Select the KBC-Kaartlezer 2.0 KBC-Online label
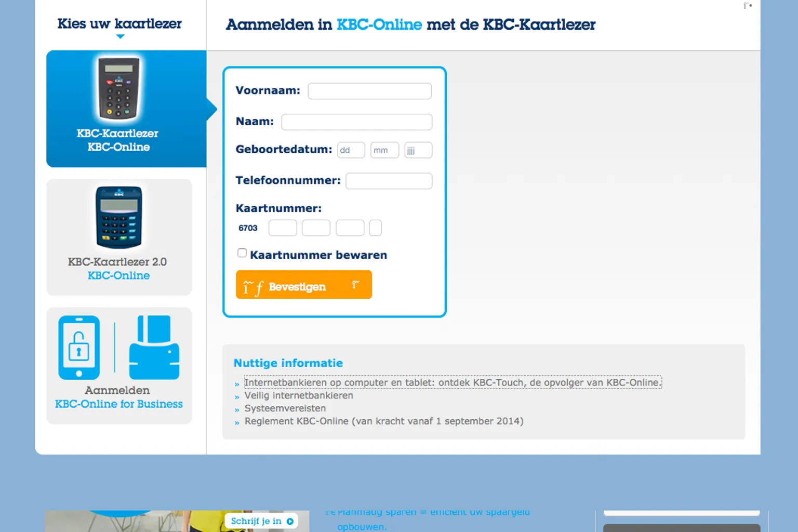This screenshot has height=532, width=798. click(x=117, y=269)
